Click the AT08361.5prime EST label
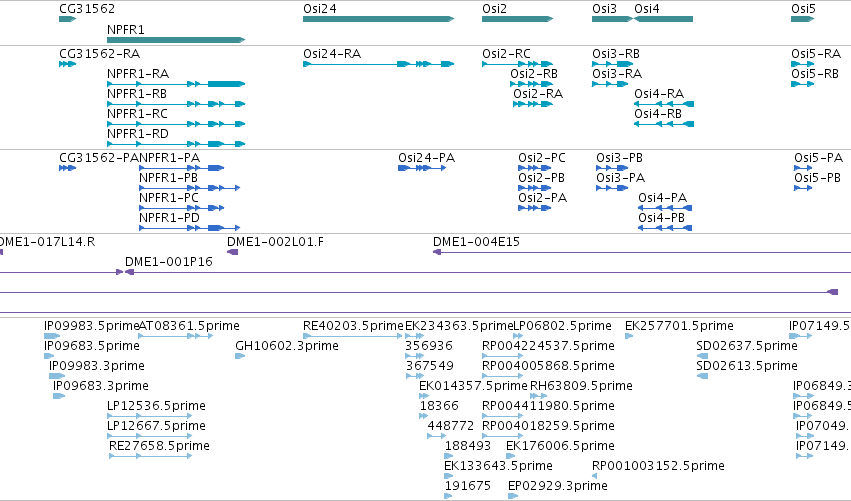 tap(189, 326)
